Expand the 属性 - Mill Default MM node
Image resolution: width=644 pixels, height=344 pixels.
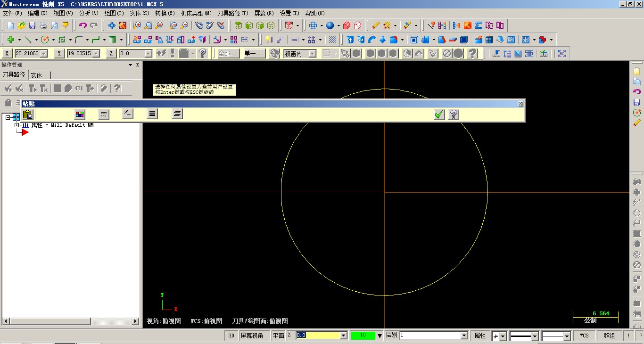point(17,125)
